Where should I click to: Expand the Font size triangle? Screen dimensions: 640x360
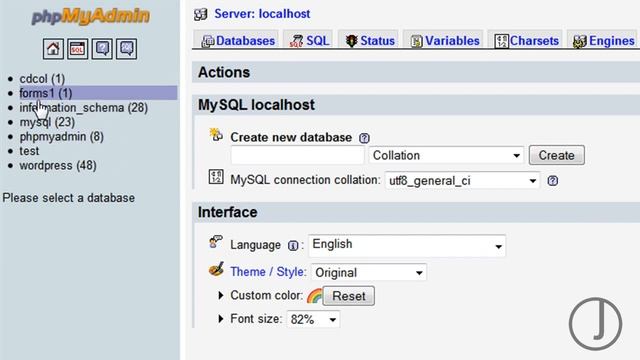click(x=221, y=318)
